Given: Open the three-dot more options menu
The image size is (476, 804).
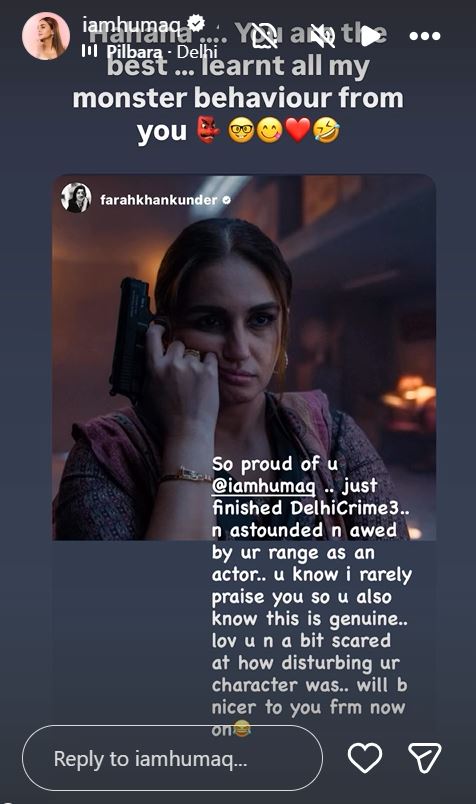Looking at the screenshot, I should pos(425,36).
